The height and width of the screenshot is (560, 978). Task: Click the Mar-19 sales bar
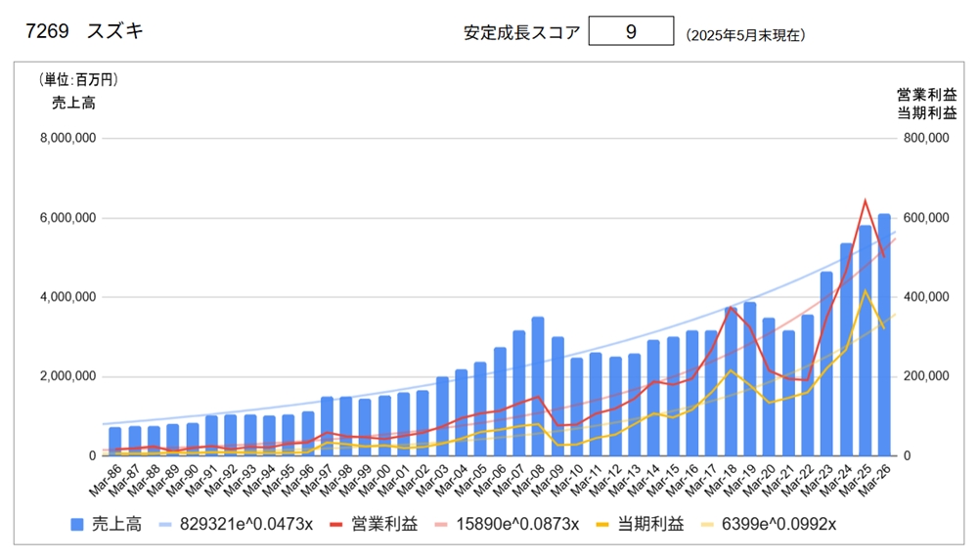(750, 379)
